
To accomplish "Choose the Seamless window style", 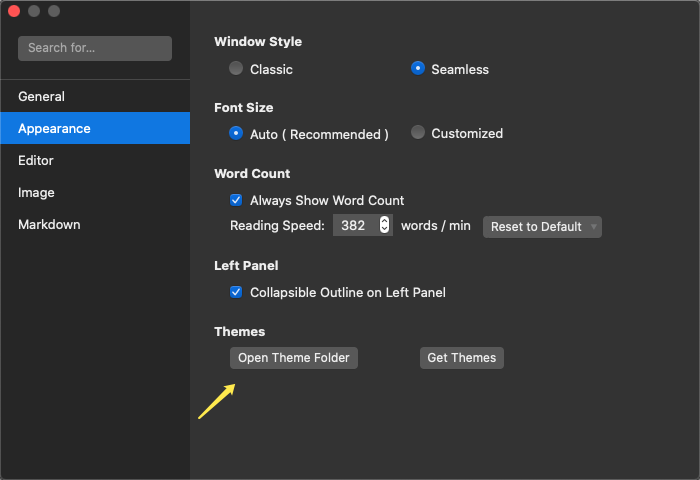I will click(418, 69).
